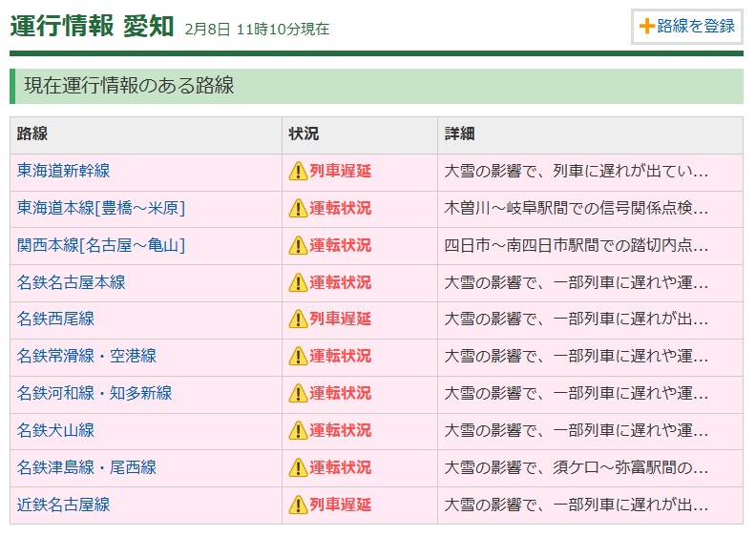Open the 名鉄津島線・尾西線 link
The width and height of the screenshot is (756, 536).
tap(87, 467)
